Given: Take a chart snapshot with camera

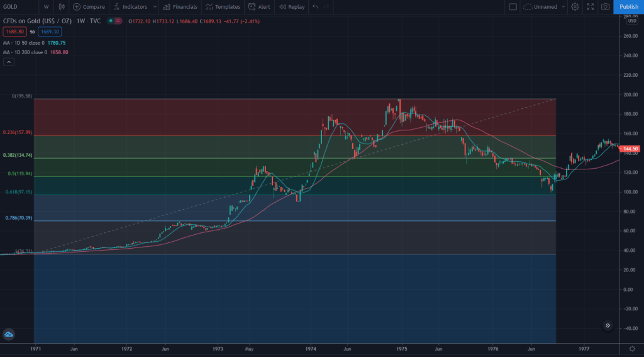Looking at the screenshot, I should (605, 7).
